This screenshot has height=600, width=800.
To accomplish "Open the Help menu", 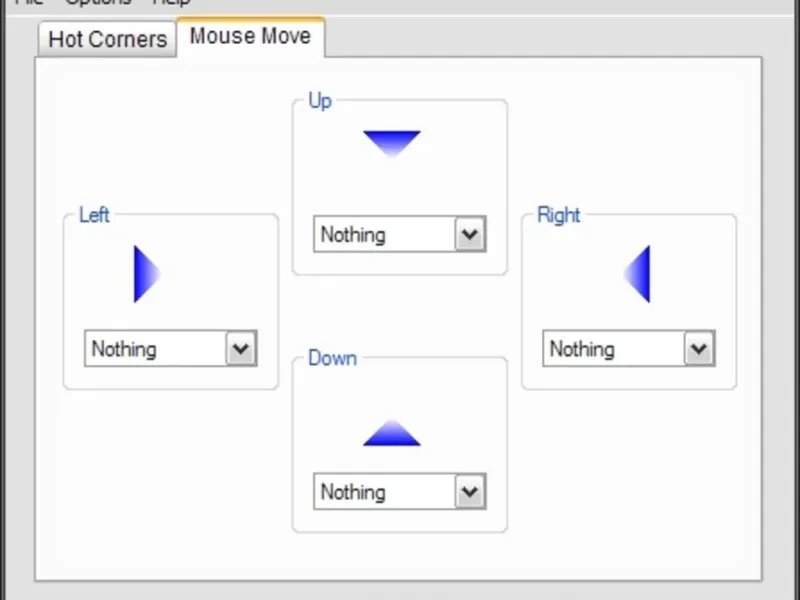I will pyautogui.click(x=171, y=3).
